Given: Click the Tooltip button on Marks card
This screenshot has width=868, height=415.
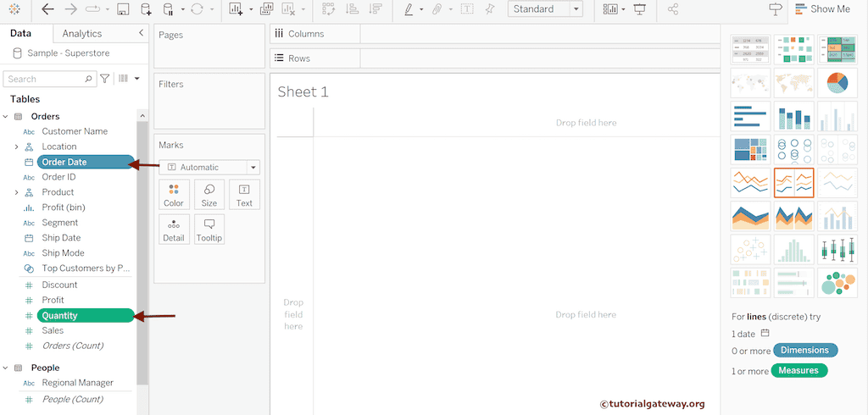Looking at the screenshot, I should coord(209,230).
